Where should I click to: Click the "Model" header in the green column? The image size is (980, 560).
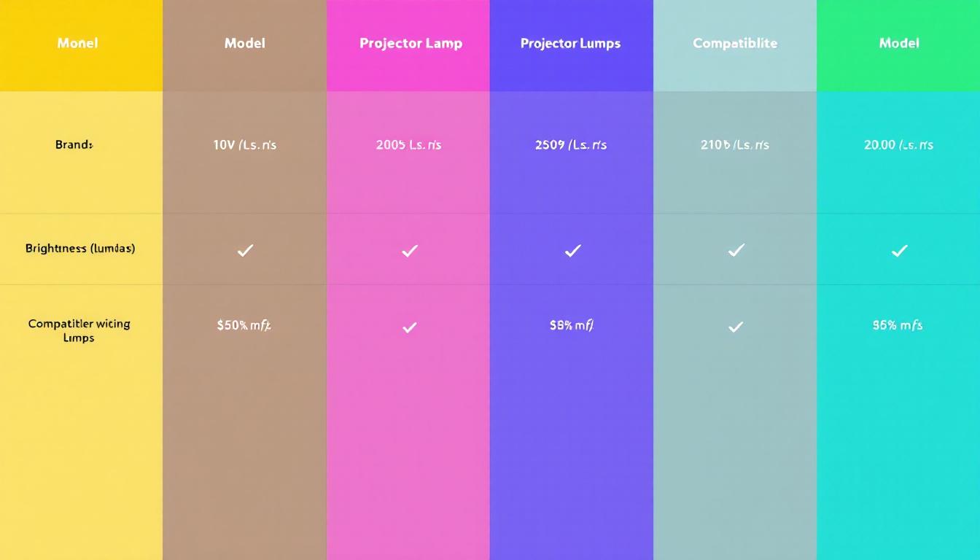pos(899,44)
